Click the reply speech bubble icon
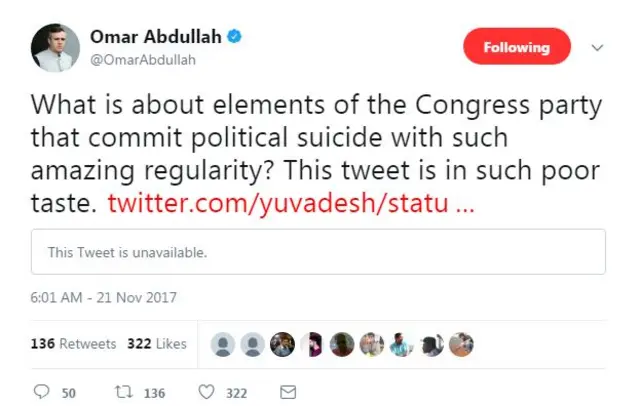Screen dimensions: 640x406 41,392
